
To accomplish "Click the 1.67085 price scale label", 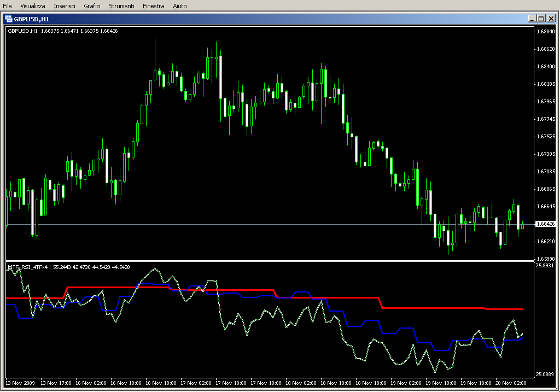I will (x=546, y=171).
